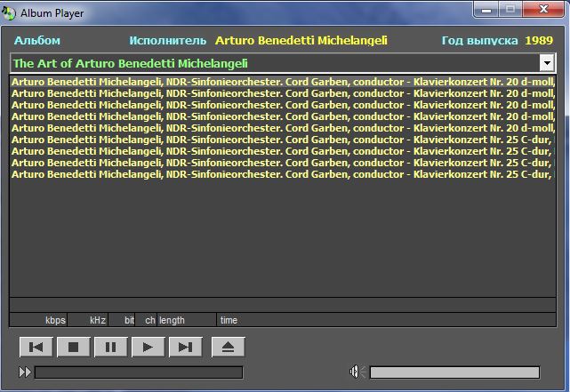Image resolution: width=570 pixels, height=392 pixels.
Task: Click the Album Player title bar icon
Action: point(9,13)
